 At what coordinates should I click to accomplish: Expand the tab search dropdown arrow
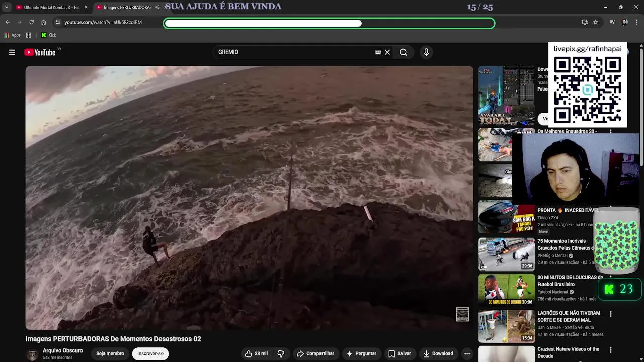tap(7, 7)
